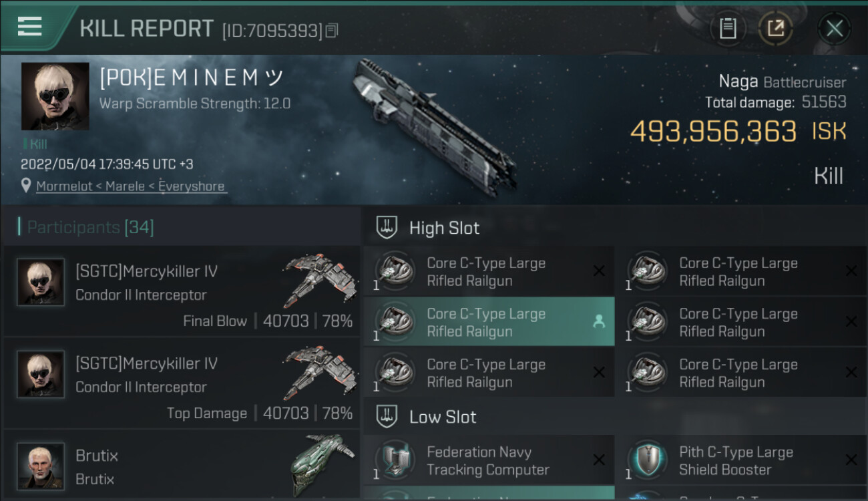Click the share kill report icon
Screen dimensions: 868x501
[775, 29]
